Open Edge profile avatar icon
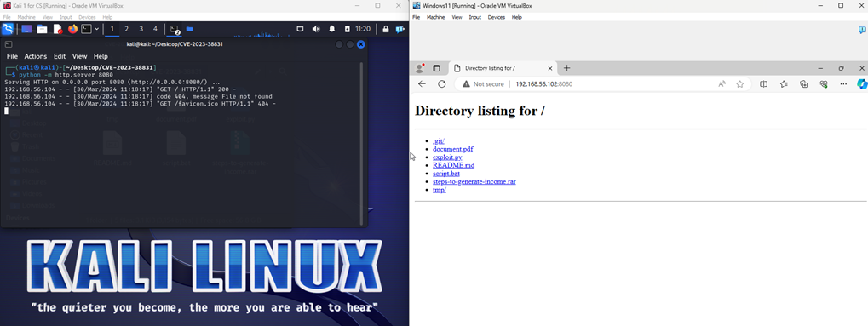Screen dimensions: 868x326 tap(420, 68)
